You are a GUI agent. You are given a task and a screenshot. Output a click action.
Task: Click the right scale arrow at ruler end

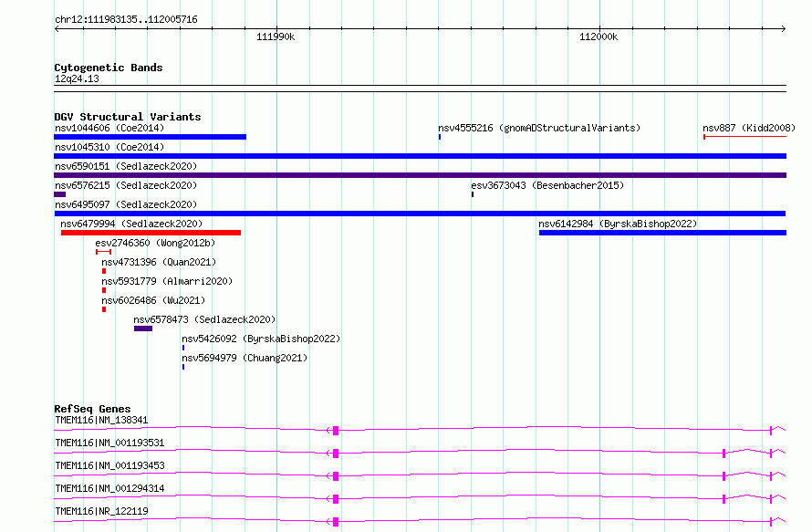coord(784,28)
